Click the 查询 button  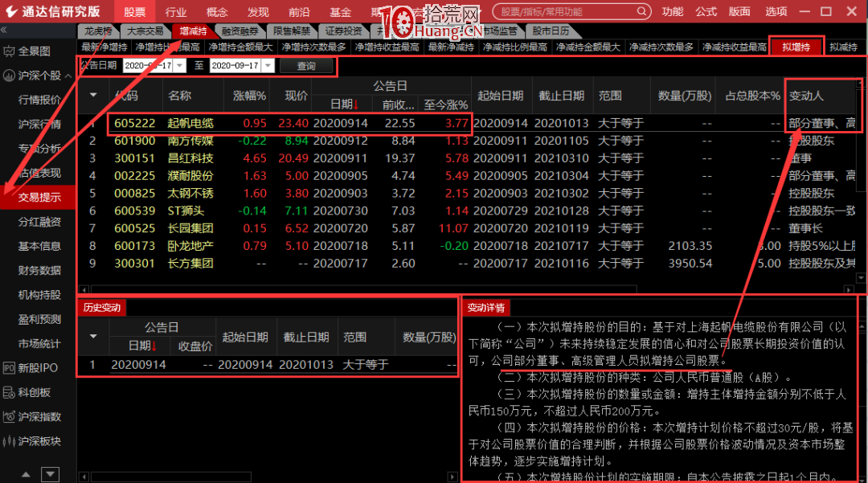point(306,66)
